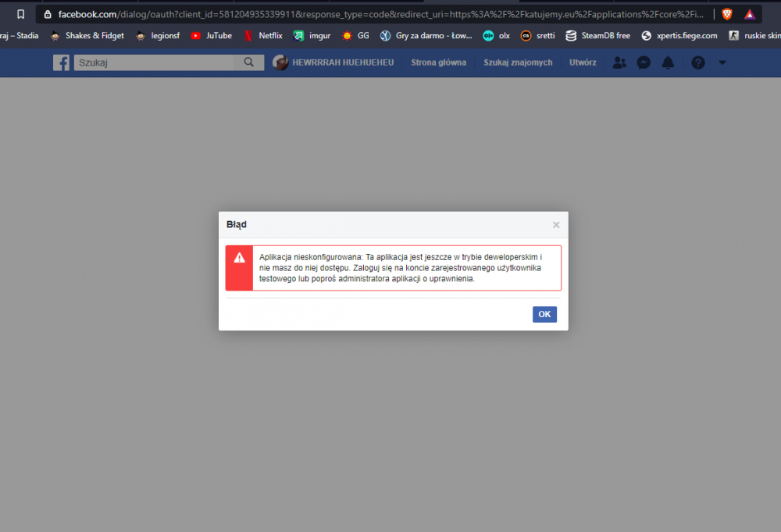This screenshot has width=781, height=532.
Task: Click the Utwórz menu item
Action: tap(583, 62)
